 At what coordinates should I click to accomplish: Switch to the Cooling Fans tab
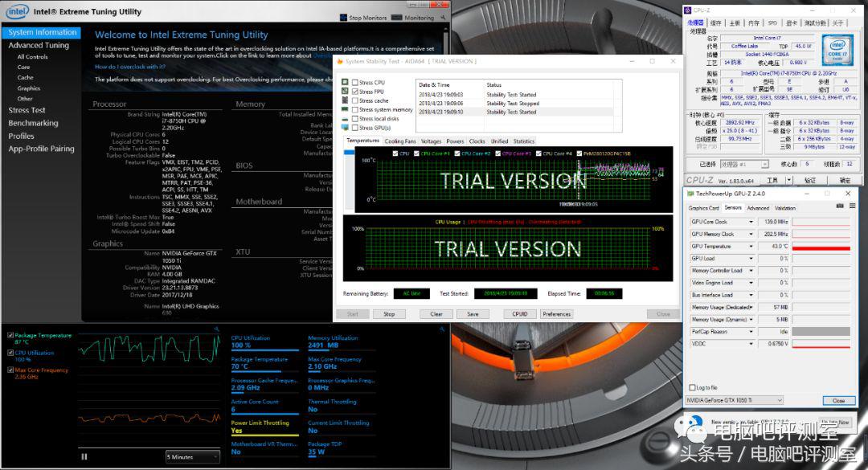(x=400, y=141)
